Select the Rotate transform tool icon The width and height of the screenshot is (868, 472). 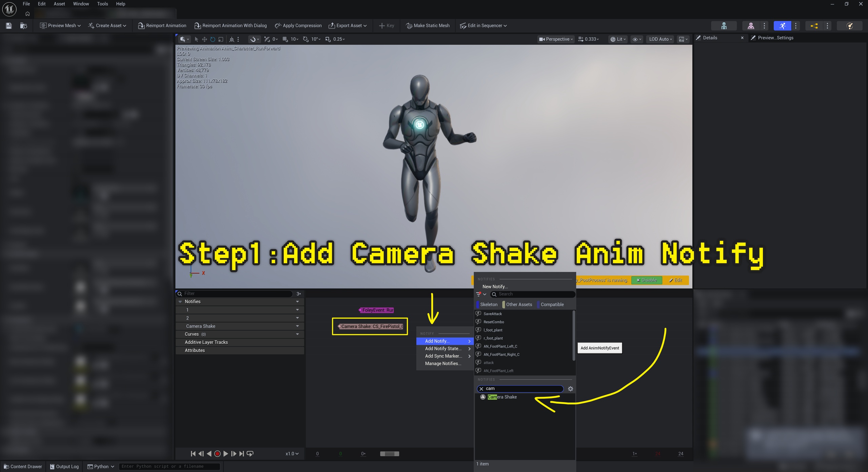pos(213,39)
